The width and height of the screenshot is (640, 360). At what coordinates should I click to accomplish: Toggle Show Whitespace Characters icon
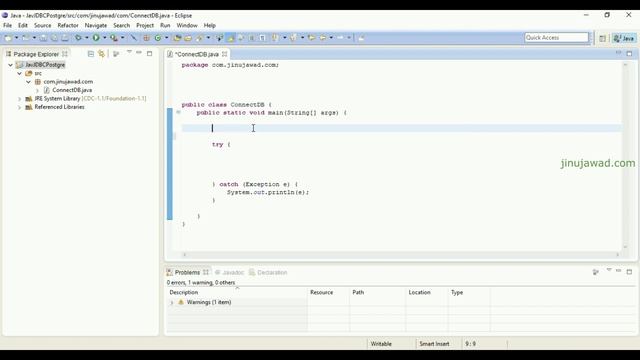pos(262,38)
